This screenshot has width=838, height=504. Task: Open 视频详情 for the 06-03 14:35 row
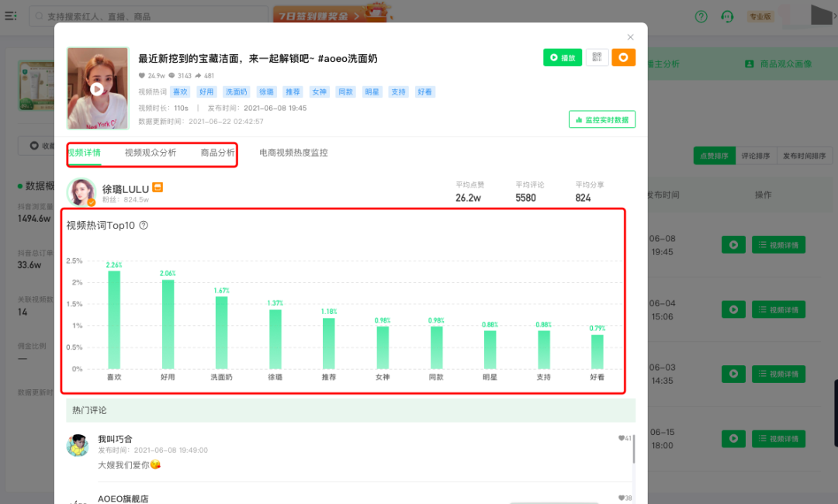[x=779, y=374]
